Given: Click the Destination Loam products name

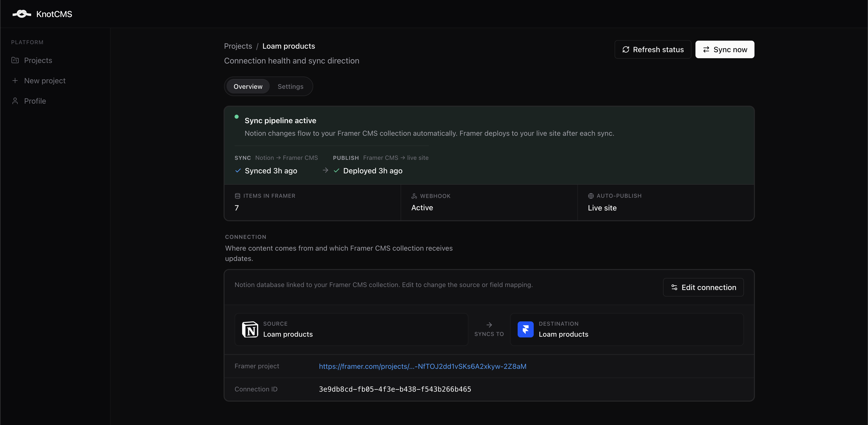Looking at the screenshot, I should [563, 334].
